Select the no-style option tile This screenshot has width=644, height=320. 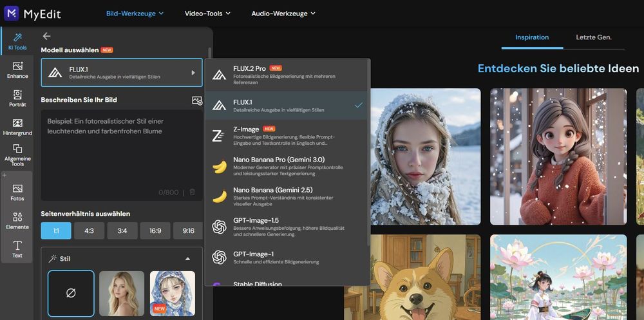point(71,294)
